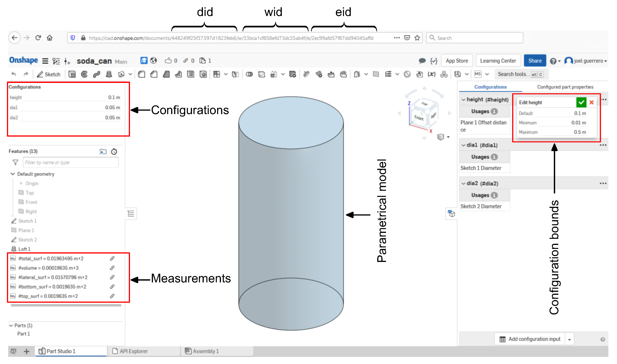Click the rollback stopwatch icon in Features
The image size is (617, 364).
(x=114, y=152)
